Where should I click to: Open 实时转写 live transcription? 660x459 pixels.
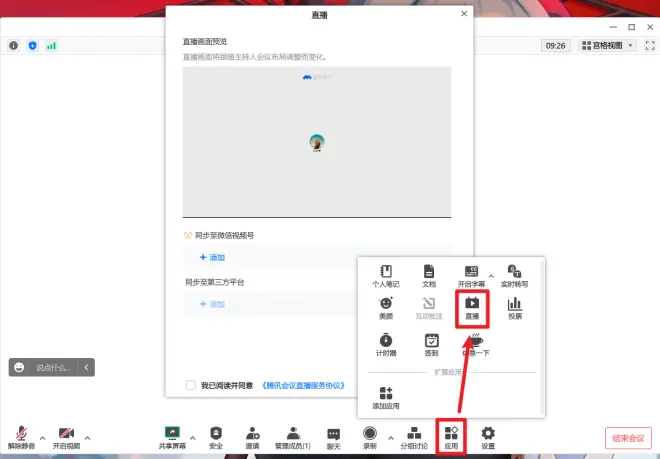click(514, 276)
